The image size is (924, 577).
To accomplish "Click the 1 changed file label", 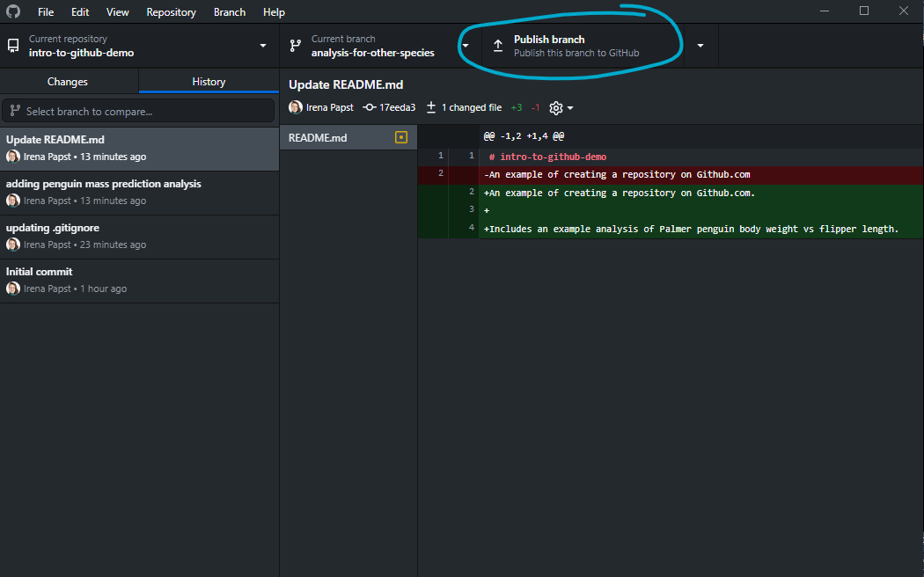I will [x=471, y=107].
